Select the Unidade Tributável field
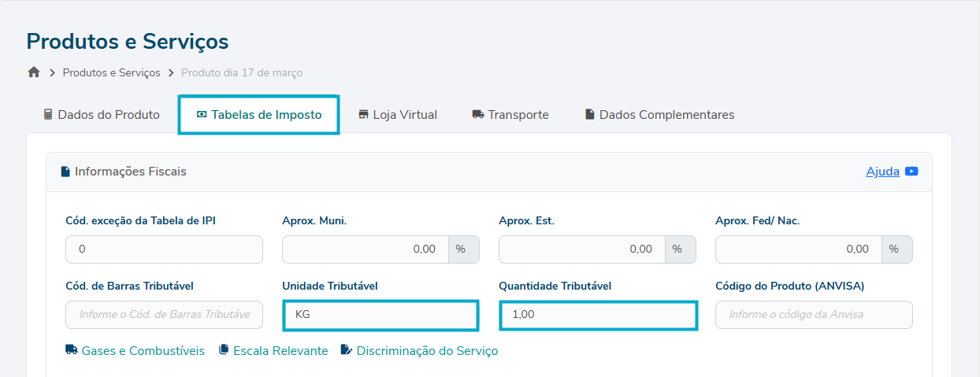 point(380,314)
